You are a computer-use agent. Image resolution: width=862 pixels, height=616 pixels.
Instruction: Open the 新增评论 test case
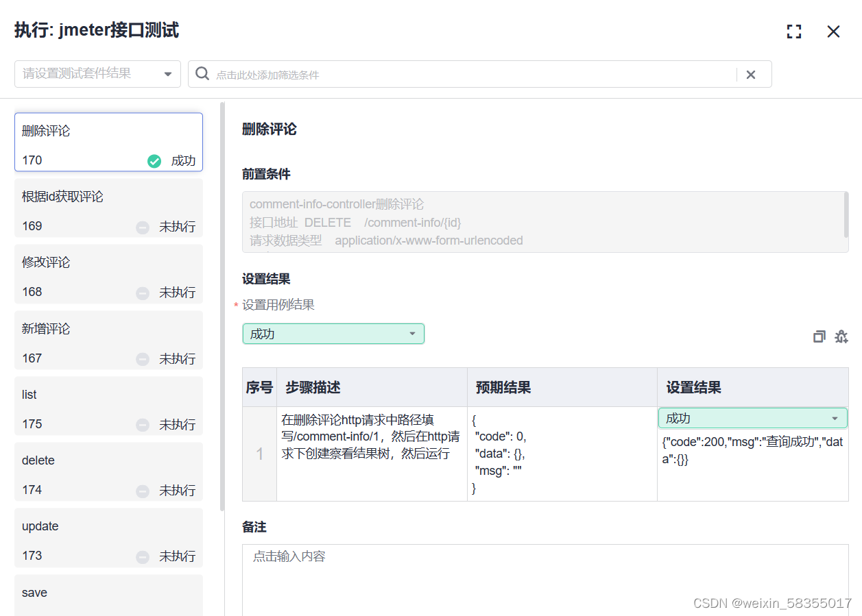coord(108,340)
